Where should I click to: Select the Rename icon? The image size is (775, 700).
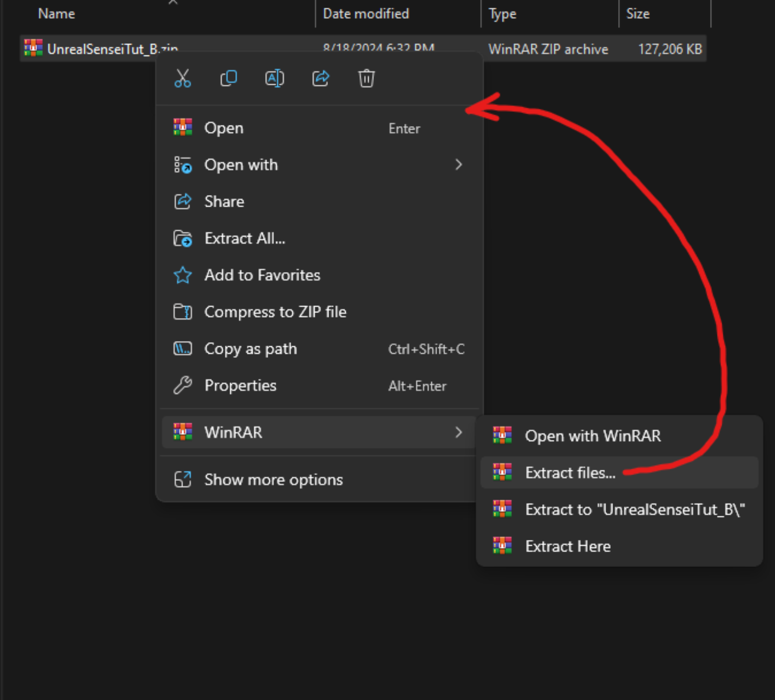pos(275,78)
